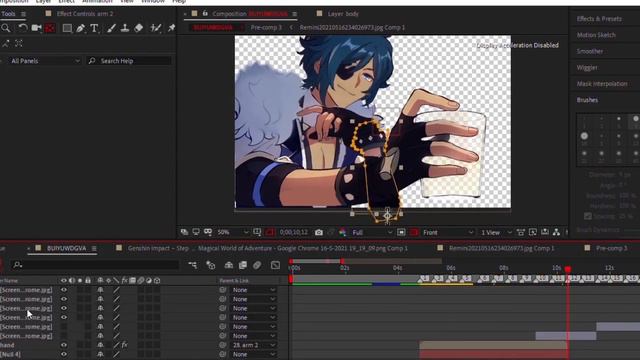640x360 pixels.
Task: Enable frame blending for the timeline
Action: pos(243,265)
